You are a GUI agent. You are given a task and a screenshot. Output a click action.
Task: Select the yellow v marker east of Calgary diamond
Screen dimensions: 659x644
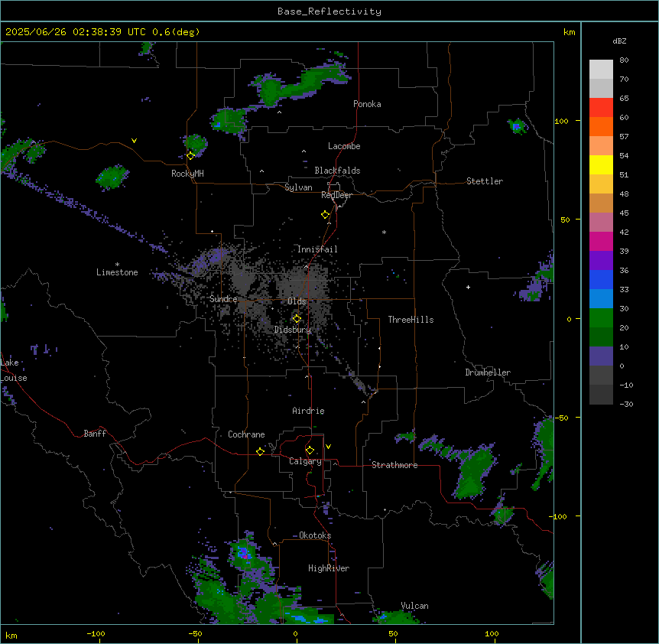pyautogui.click(x=328, y=447)
